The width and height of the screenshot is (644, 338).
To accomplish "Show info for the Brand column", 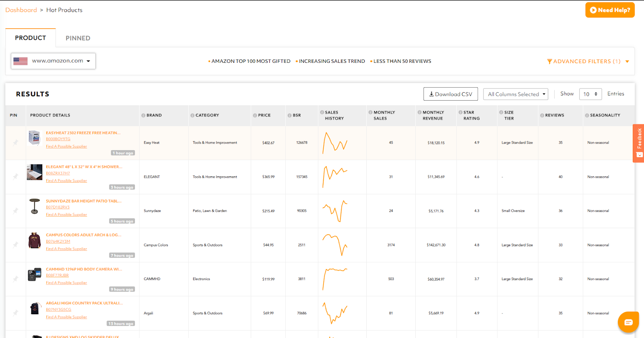I will point(143,115).
